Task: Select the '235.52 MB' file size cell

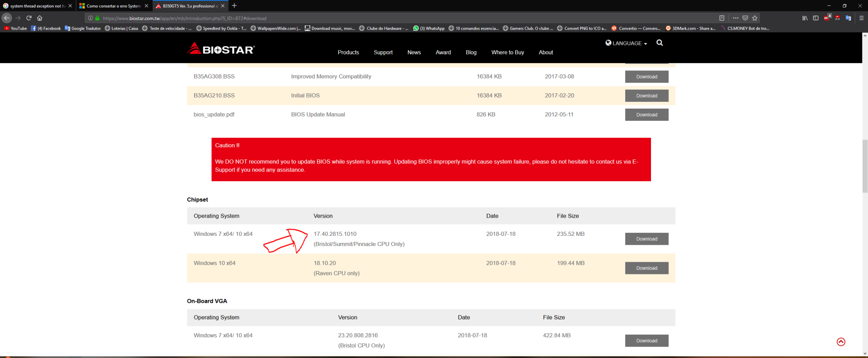Action: coord(570,234)
